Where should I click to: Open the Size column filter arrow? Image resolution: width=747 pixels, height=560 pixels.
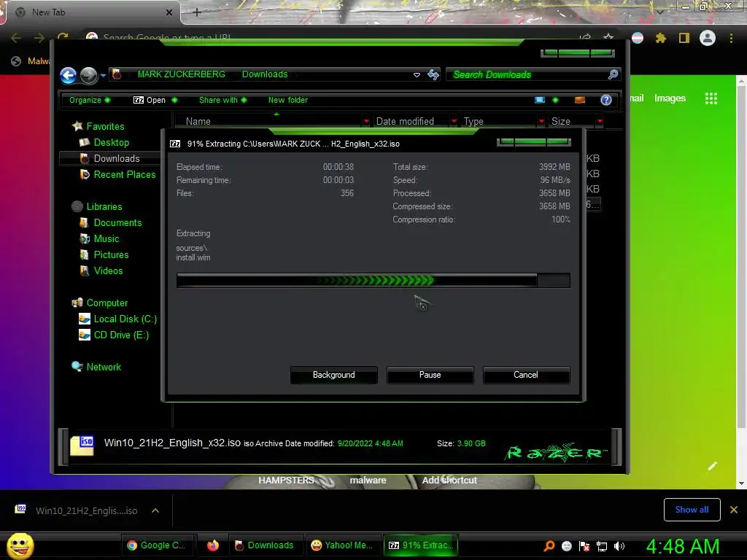(x=600, y=122)
